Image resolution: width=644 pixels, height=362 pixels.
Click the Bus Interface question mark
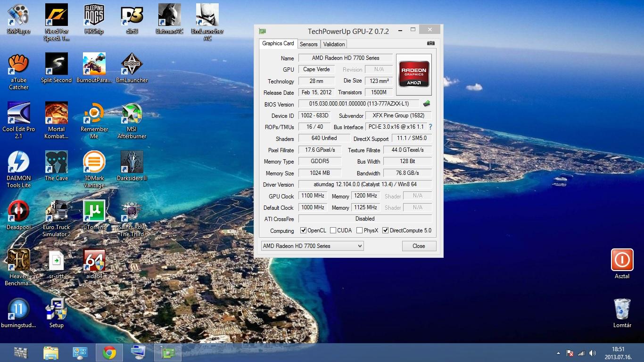coord(430,127)
